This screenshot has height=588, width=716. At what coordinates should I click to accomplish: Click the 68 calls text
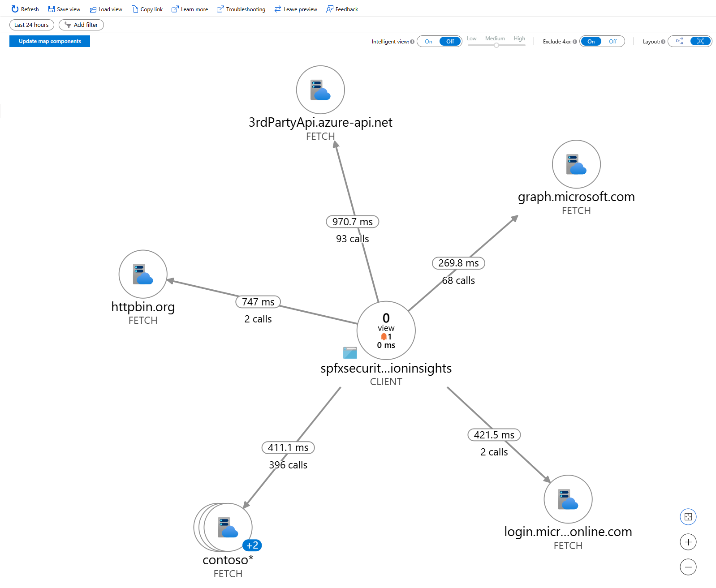click(458, 280)
